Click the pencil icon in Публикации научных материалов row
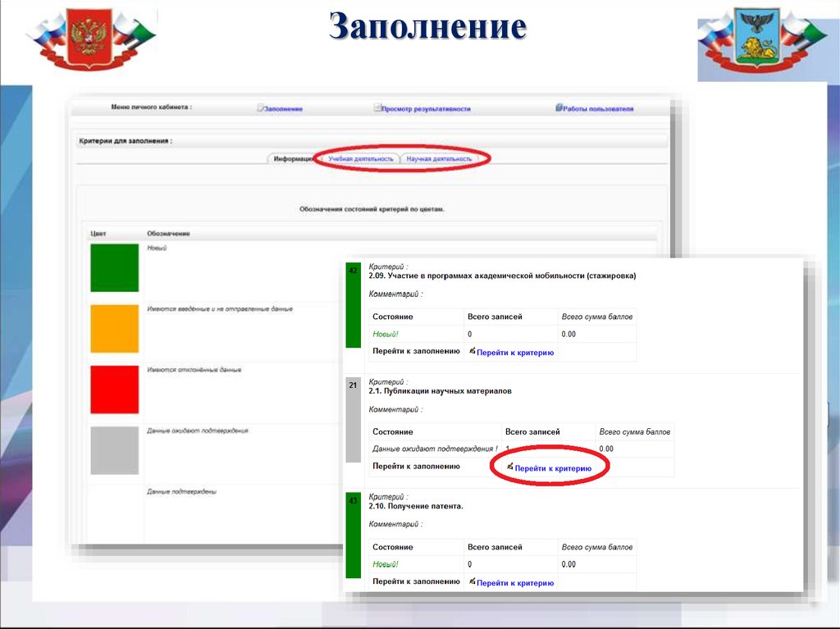This screenshot has width=840, height=629. 509,467
